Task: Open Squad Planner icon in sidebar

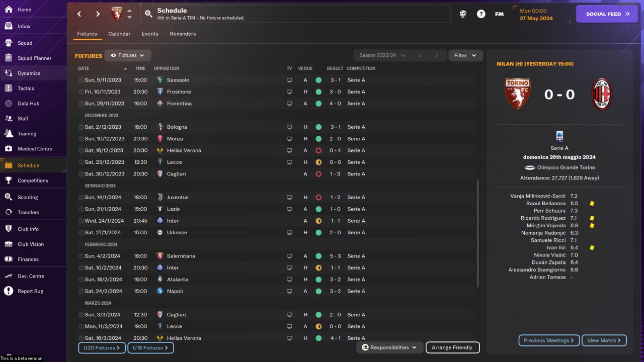Action: click(x=9, y=58)
